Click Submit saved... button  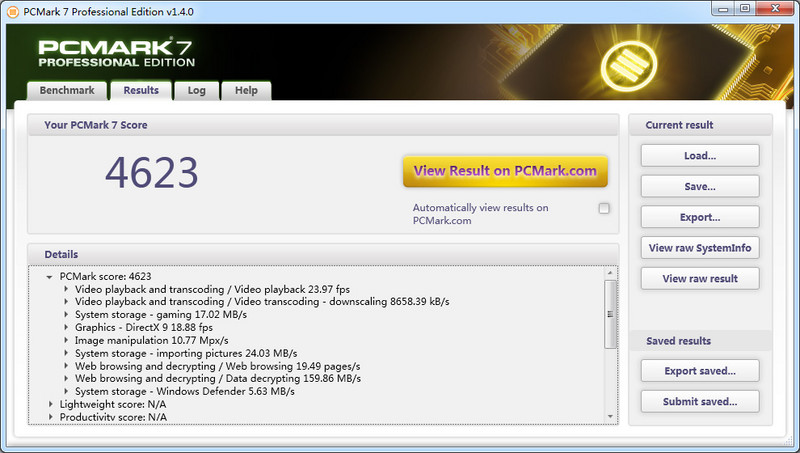pos(700,401)
